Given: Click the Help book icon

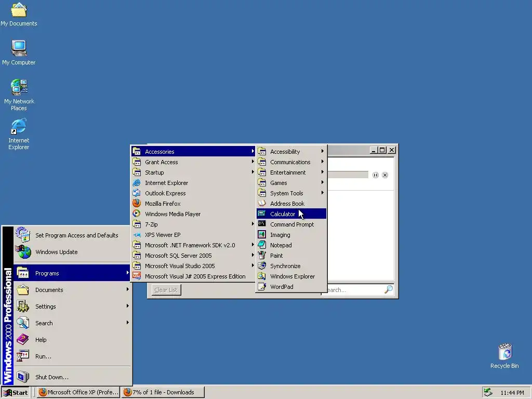Looking at the screenshot, I should pyautogui.click(x=23, y=339).
